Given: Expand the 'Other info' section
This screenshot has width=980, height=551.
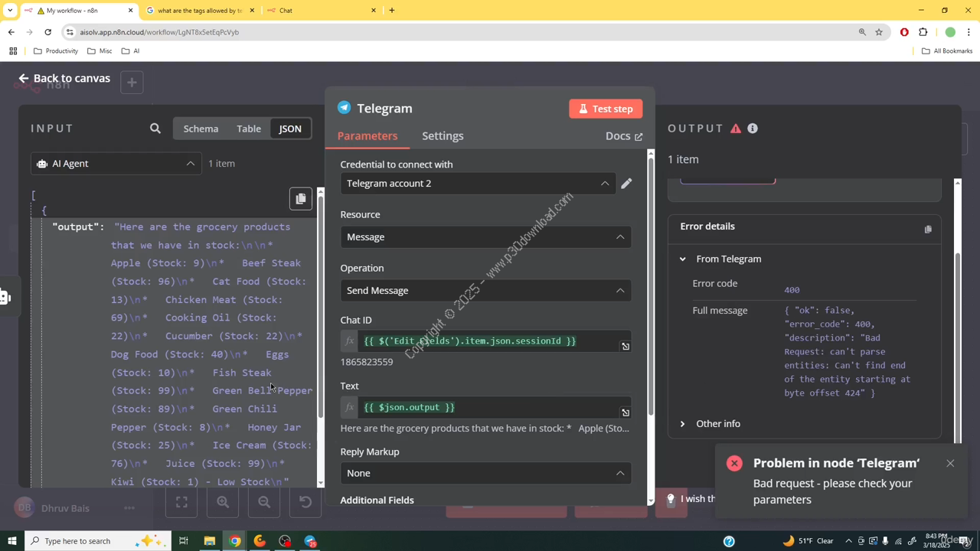Looking at the screenshot, I should [x=682, y=424].
